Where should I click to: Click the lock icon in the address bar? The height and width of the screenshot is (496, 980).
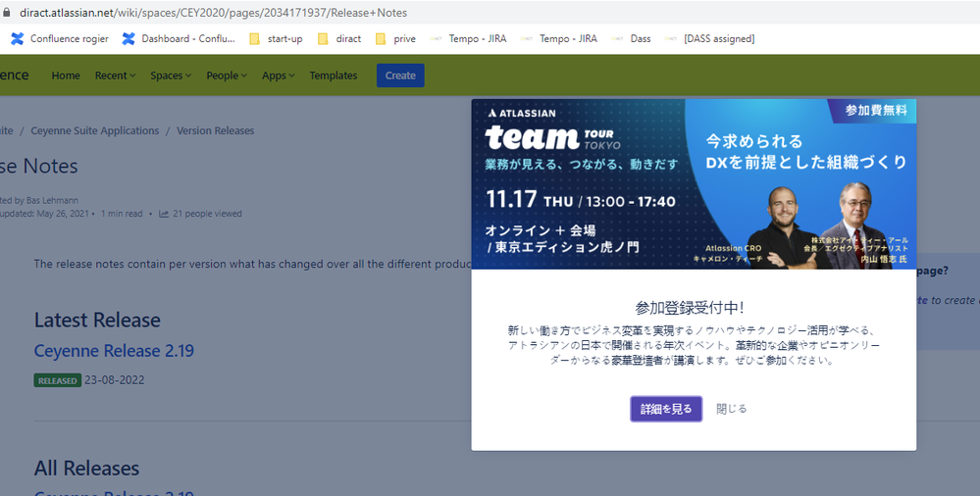tap(6, 13)
